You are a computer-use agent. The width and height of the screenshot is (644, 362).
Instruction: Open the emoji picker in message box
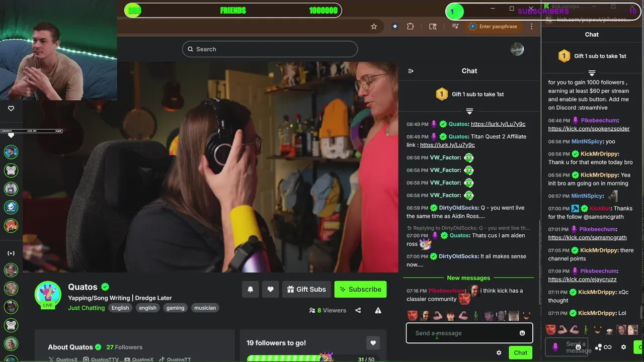tap(522, 333)
